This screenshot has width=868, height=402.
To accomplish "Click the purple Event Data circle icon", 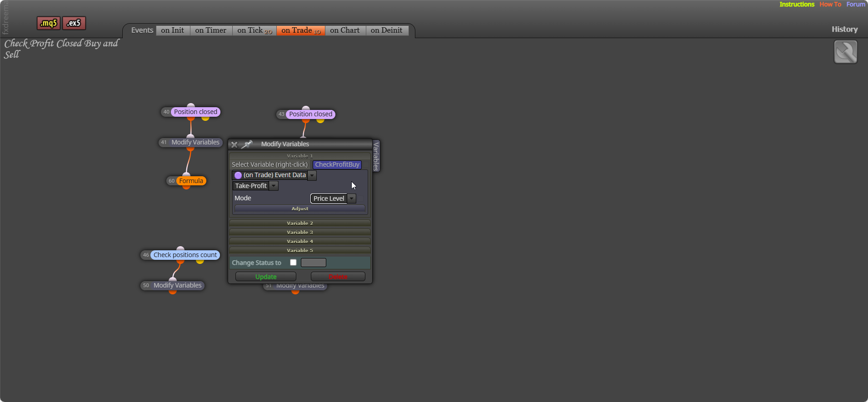I will point(238,175).
